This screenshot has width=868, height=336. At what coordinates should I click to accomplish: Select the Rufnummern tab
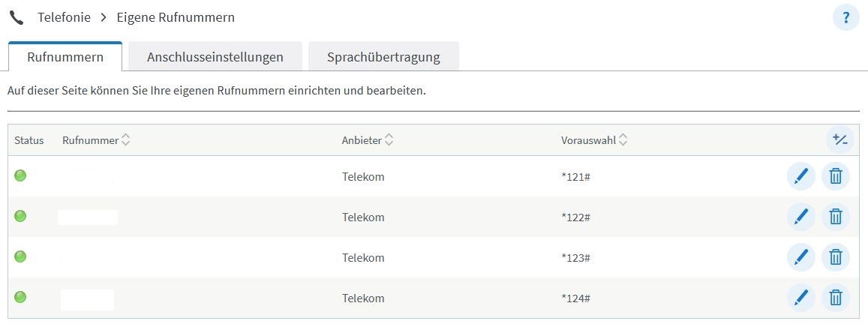pos(65,57)
